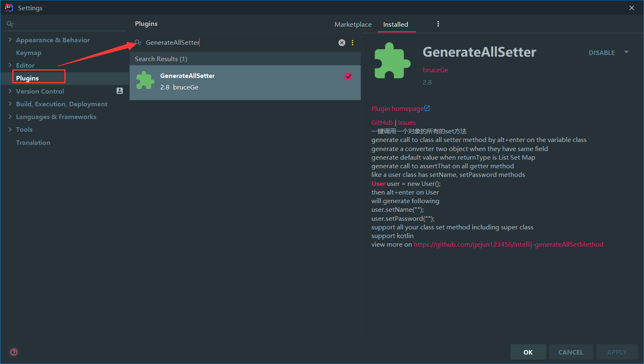Clear the plugin search text
Image resolution: width=644 pixels, height=364 pixels.
coord(342,43)
